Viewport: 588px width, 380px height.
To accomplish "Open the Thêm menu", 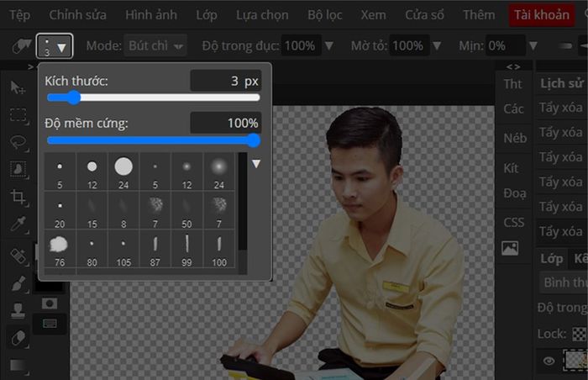I will coord(479,15).
